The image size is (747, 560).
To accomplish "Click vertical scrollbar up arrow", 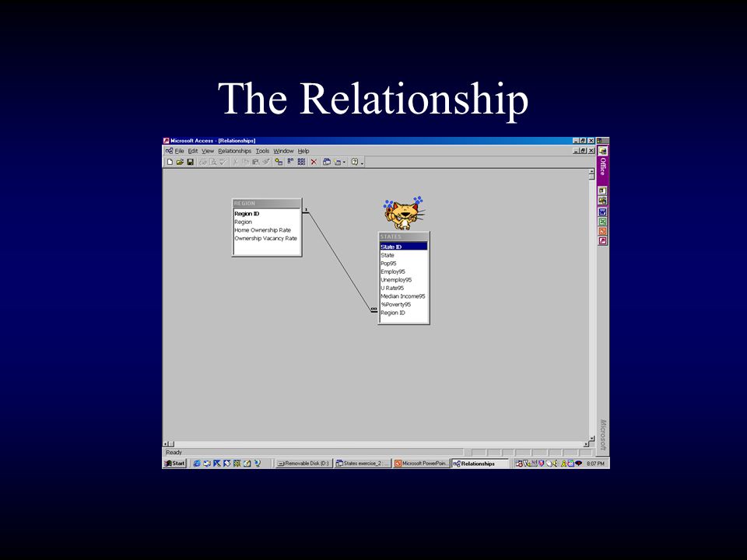I will pos(591,172).
